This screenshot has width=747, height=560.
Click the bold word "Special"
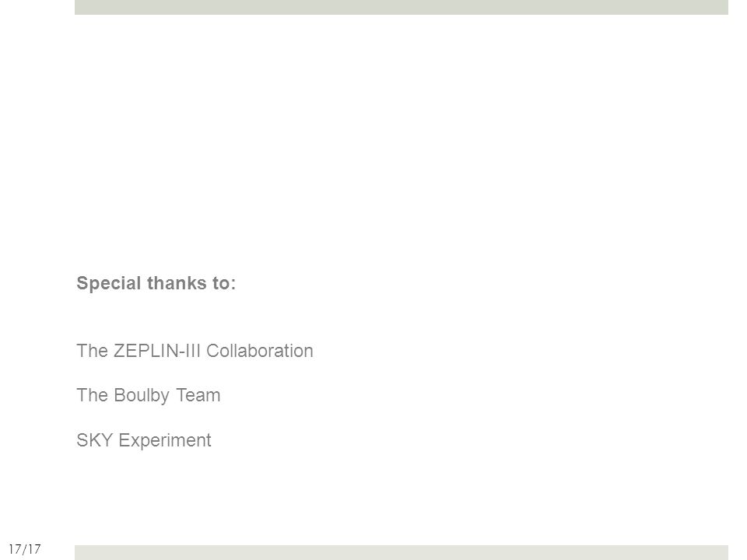pyautogui.click(x=109, y=283)
